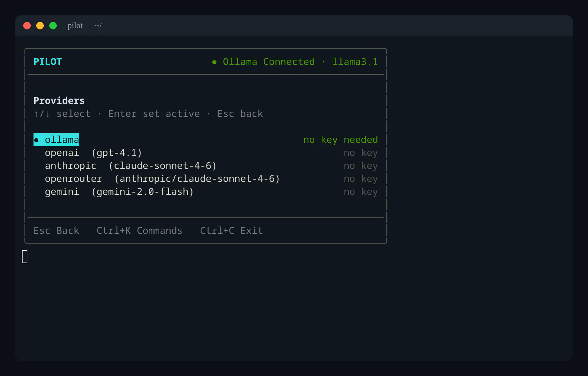The height and width of the screenshot is (376, 588).
Task: Click the "no key" status on the gemini row
Action: tap(361, 192)
